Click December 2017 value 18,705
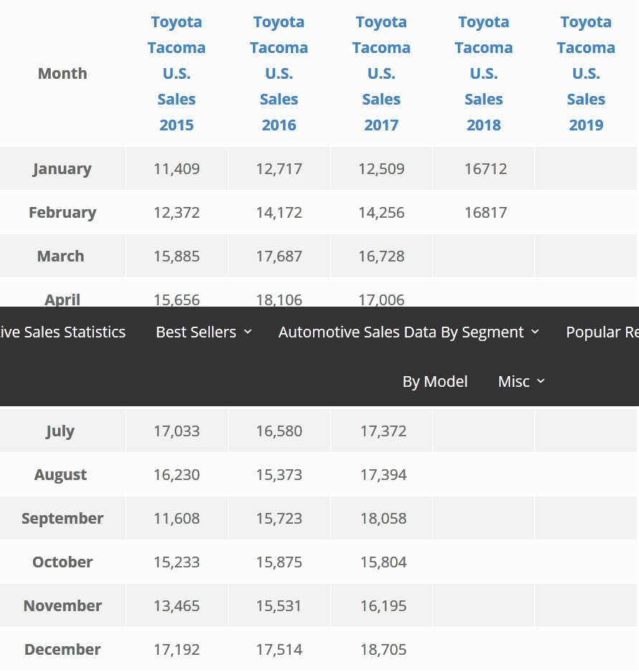Screen dimensions: 639x672 click(383, 650)
